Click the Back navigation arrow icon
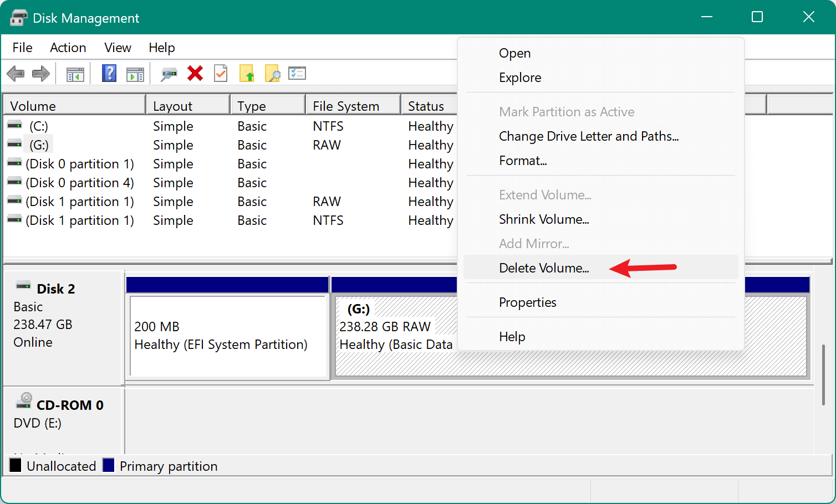This screenshot has height=504, width=836. [15, 73]
